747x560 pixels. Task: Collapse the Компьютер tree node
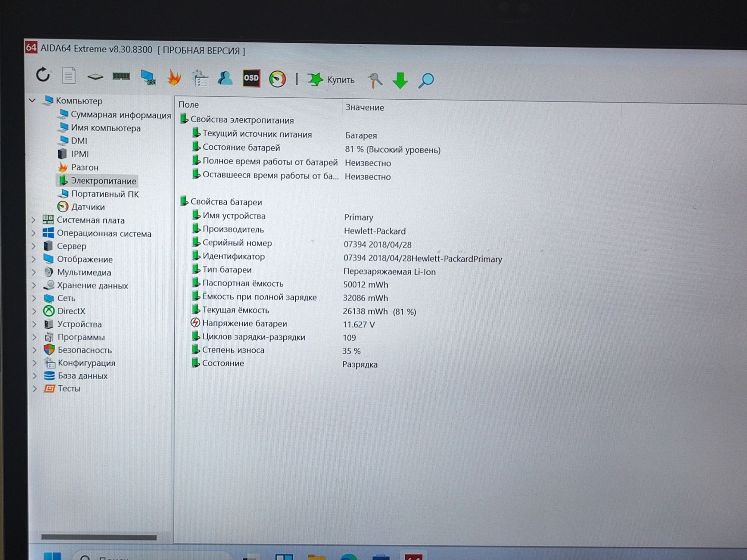tap(32, 100)
